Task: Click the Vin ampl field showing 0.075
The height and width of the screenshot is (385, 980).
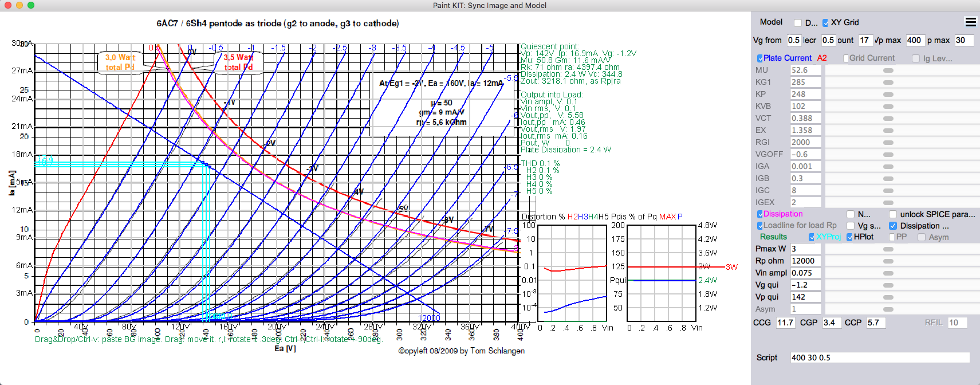Action: [x=805, y=273]
